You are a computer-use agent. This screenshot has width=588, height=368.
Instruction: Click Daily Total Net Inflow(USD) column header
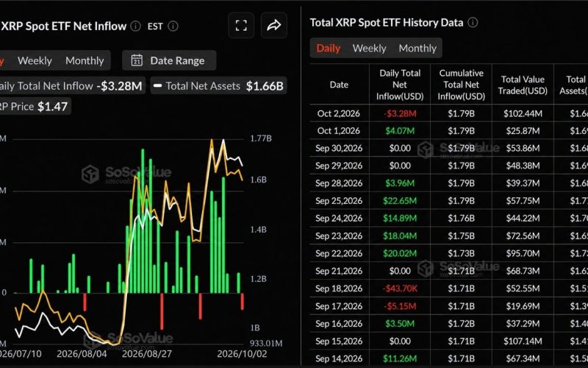(x=400, y=85)
